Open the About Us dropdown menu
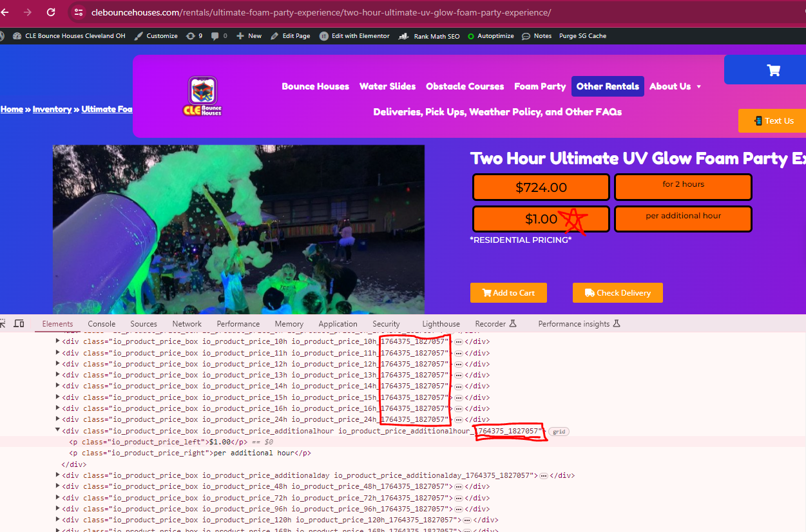This screenshot has width=806, height=532. point(675,86)
